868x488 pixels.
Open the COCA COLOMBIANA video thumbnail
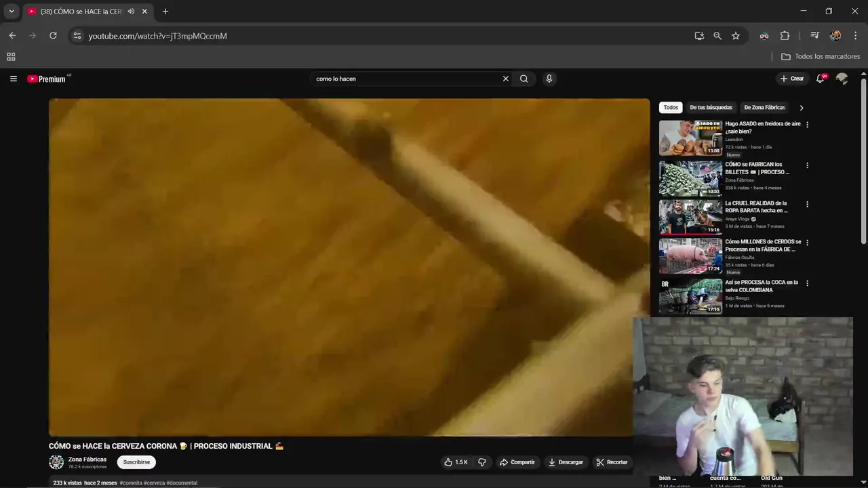click(x=690, y=296)
